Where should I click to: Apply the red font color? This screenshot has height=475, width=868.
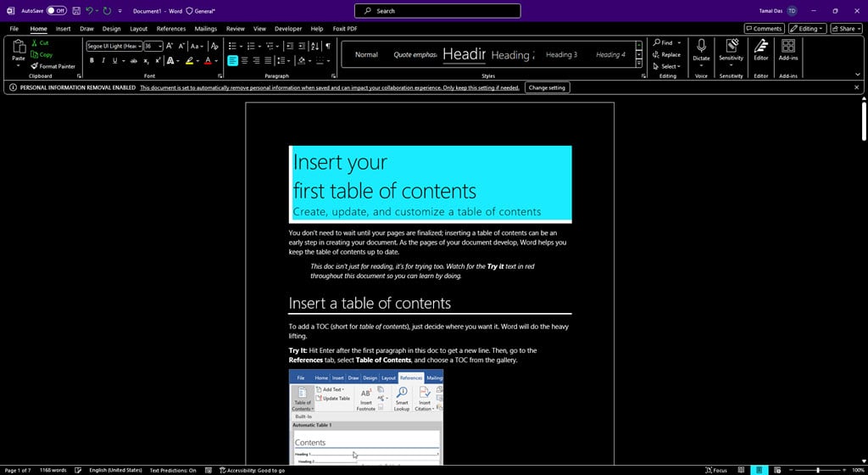tap(209, 61)
